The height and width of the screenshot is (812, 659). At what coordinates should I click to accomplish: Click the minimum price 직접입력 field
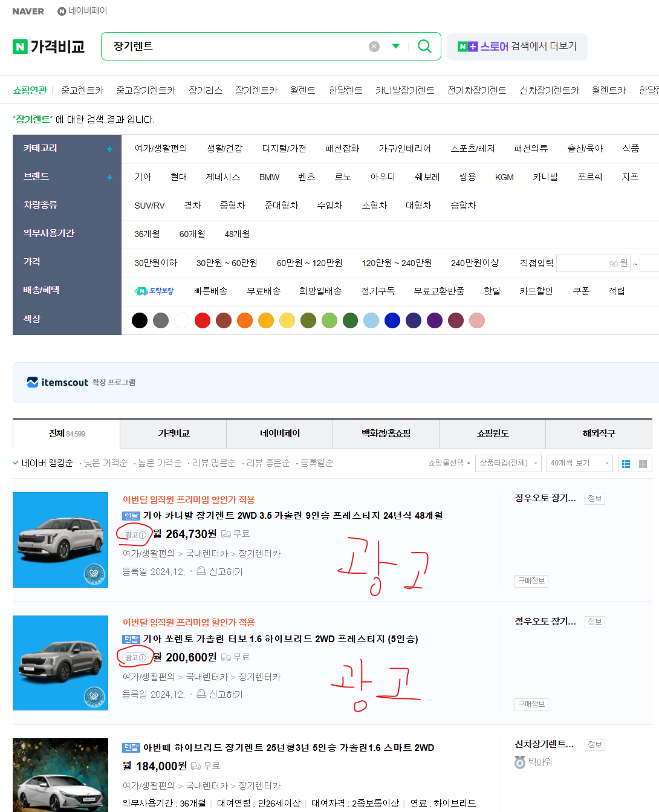(x=594, y=263)
